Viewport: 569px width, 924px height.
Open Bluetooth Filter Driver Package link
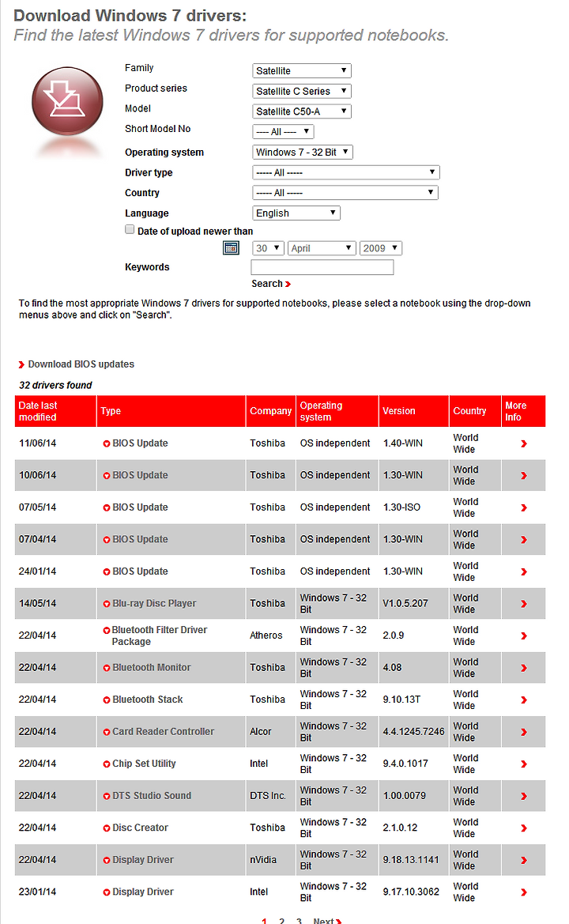[x=159, y=635]
